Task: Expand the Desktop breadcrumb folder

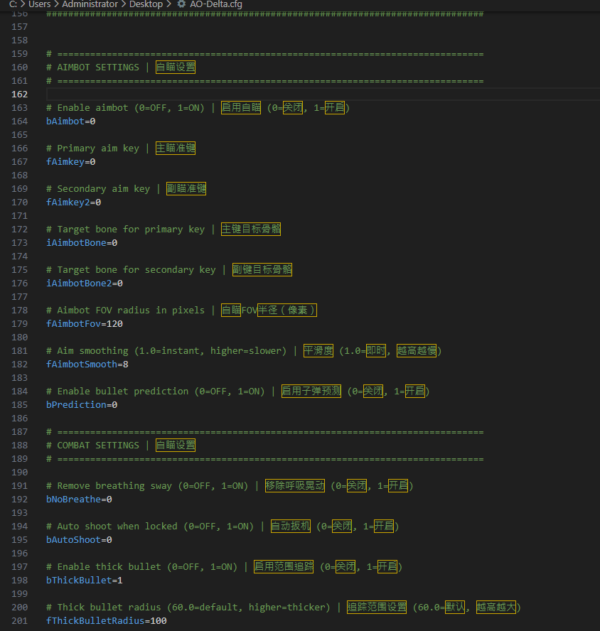Action: click(144, 5)
